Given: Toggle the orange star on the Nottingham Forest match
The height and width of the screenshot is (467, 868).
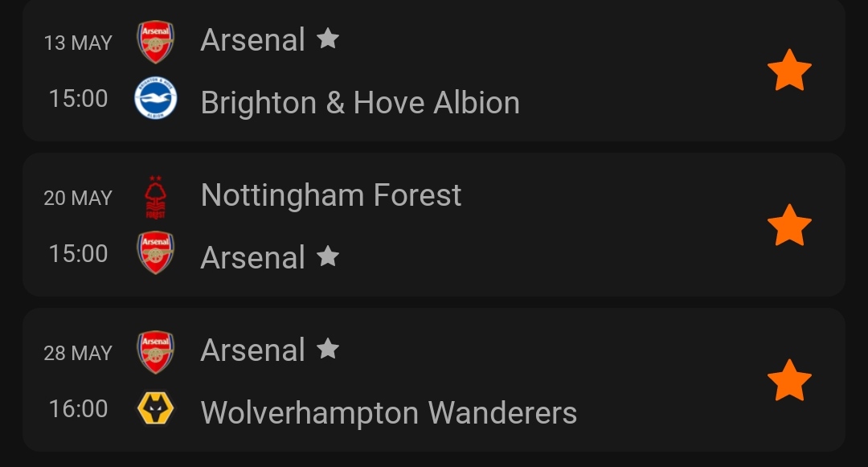Looking at the screenshot, I should click(789, 224).
